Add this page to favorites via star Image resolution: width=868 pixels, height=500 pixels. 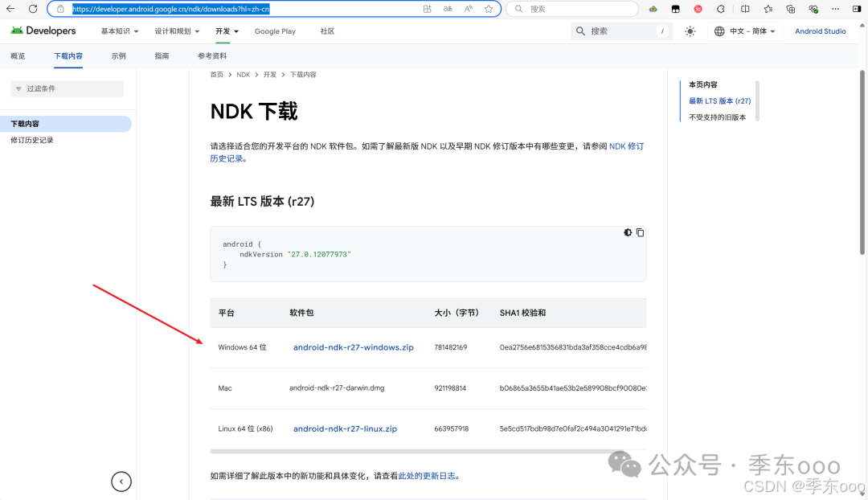[489, 9]
